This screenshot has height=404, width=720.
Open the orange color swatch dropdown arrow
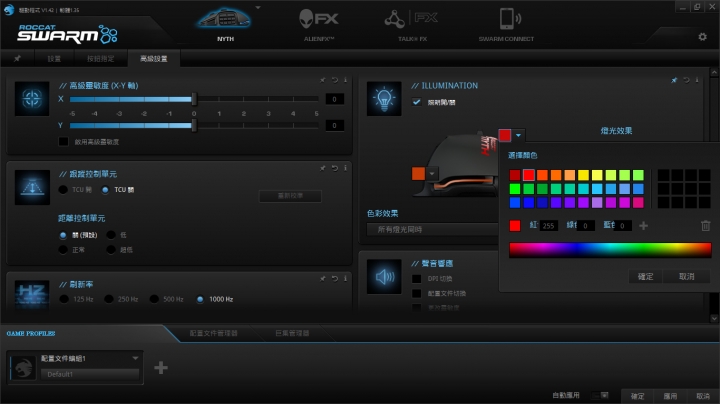pyautogui.click(x=432, y=174)
